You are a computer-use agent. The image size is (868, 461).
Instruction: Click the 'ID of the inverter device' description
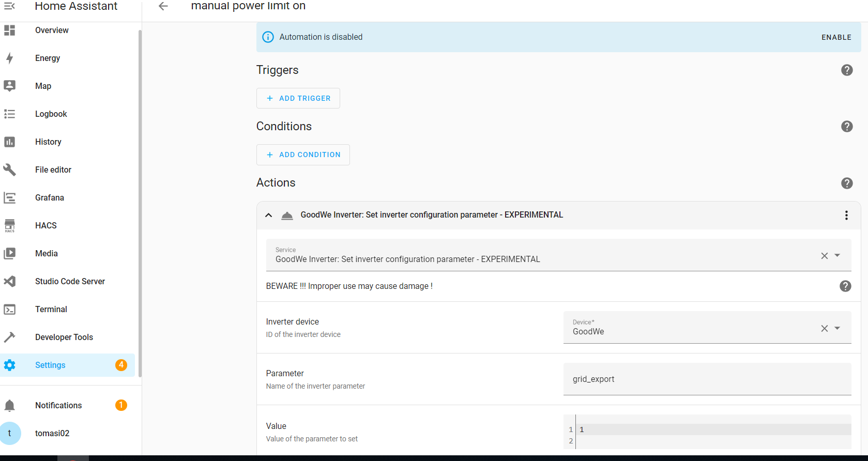click(303, 334)
